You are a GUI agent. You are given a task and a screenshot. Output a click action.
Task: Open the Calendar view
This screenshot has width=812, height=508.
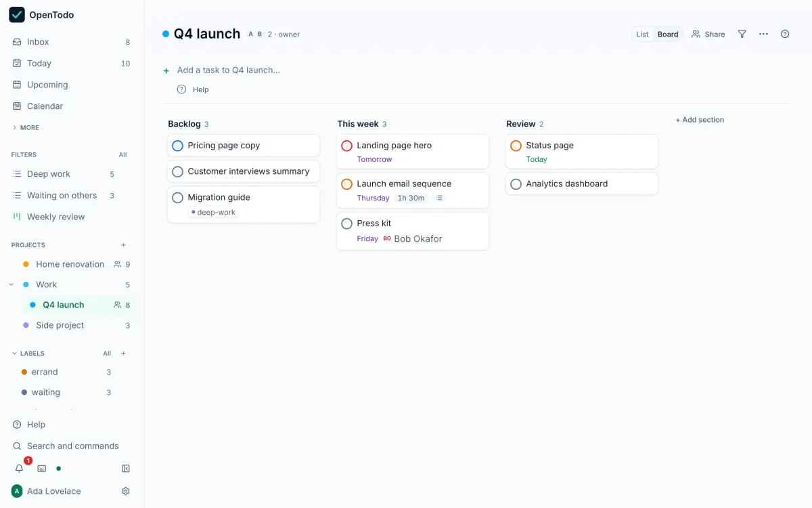click(72, 106)
